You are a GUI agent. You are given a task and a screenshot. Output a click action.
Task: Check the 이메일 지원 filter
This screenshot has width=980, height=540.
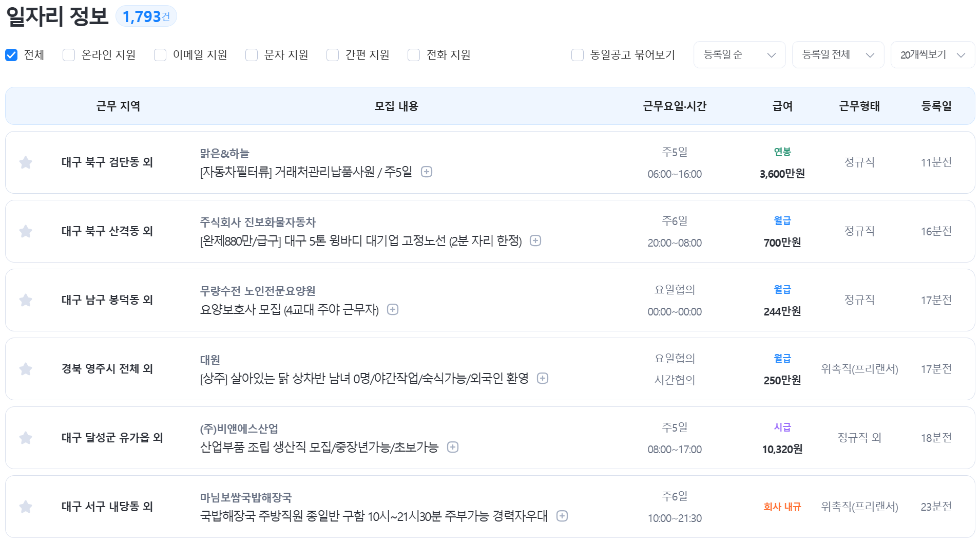coord(160,55)
